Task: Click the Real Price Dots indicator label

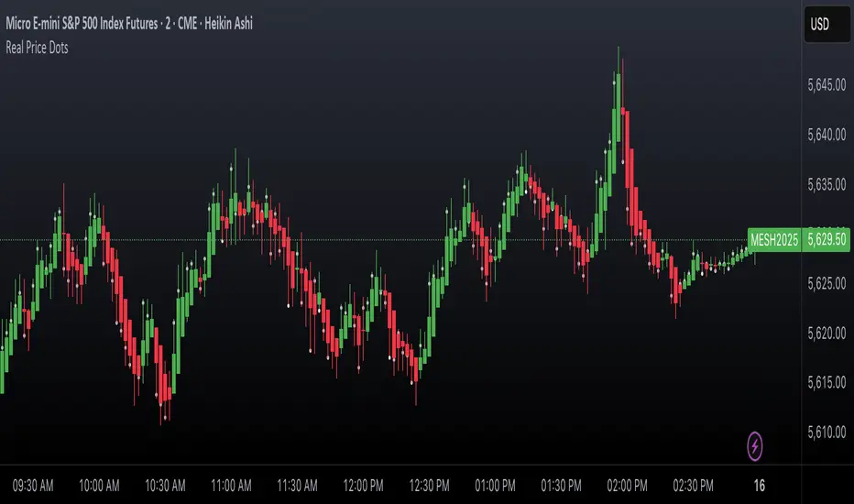Action: [x=37, y=48]
